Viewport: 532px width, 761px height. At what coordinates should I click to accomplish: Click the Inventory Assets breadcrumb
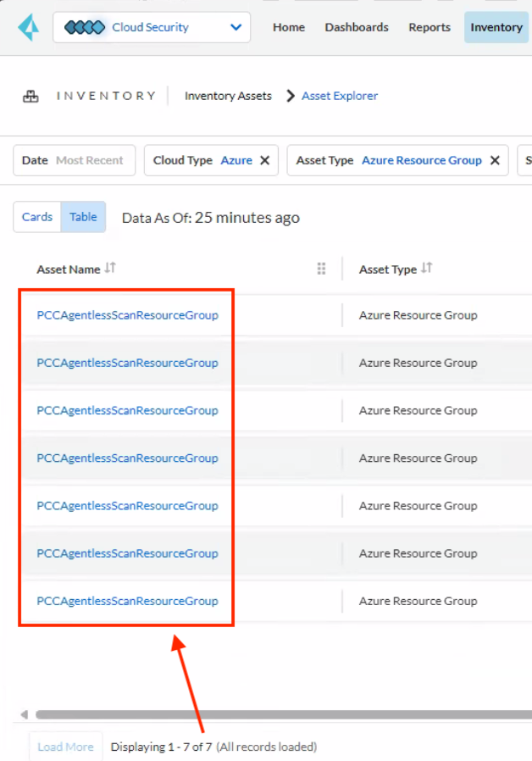pos(228,96)
